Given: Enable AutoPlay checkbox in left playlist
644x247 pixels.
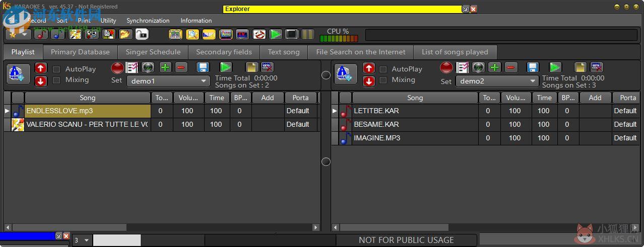Looking at the screenshot, I should [56, 69].
